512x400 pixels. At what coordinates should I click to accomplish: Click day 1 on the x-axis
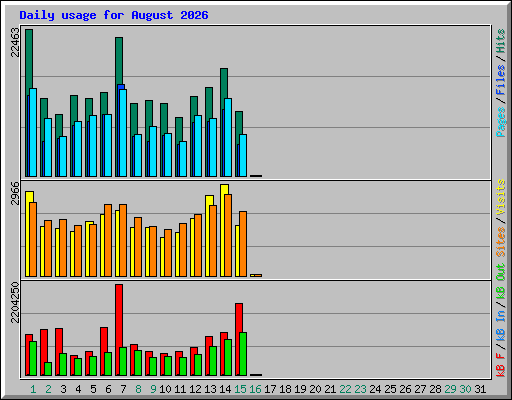[33, 389]
